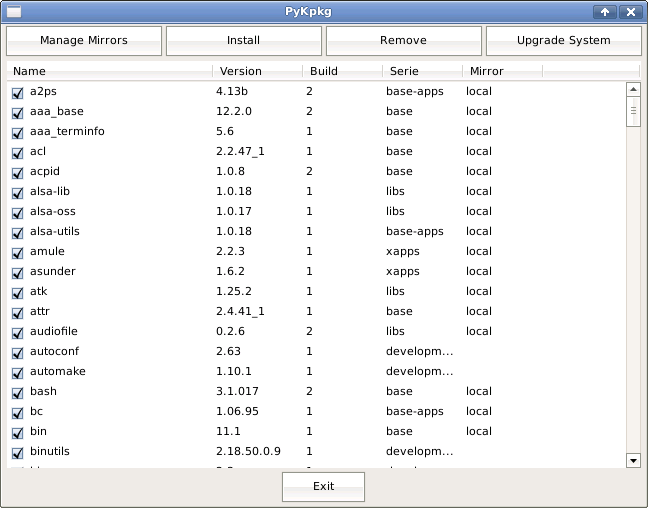Uncheck the amule checkbox

coord(17,253)
